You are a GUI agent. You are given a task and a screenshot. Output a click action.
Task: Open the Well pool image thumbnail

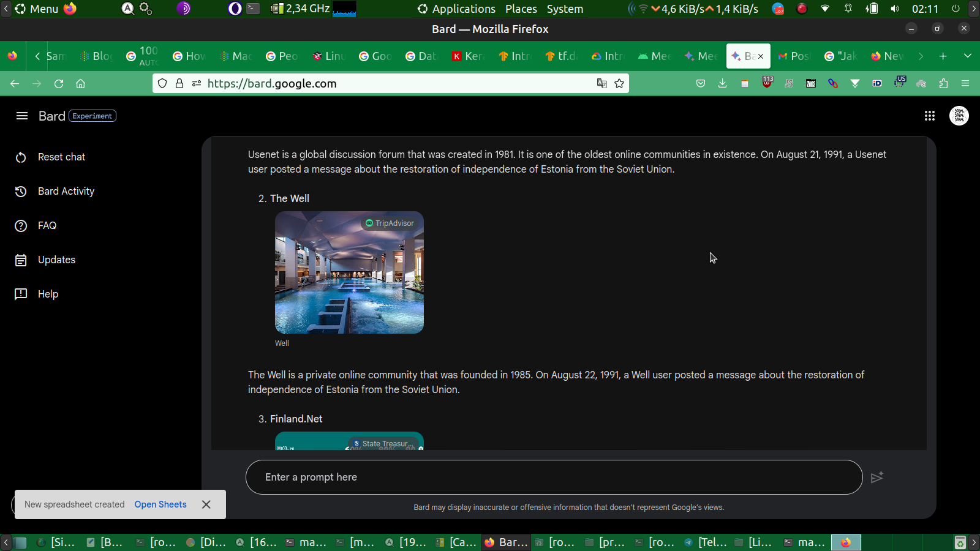coord(349,272)
